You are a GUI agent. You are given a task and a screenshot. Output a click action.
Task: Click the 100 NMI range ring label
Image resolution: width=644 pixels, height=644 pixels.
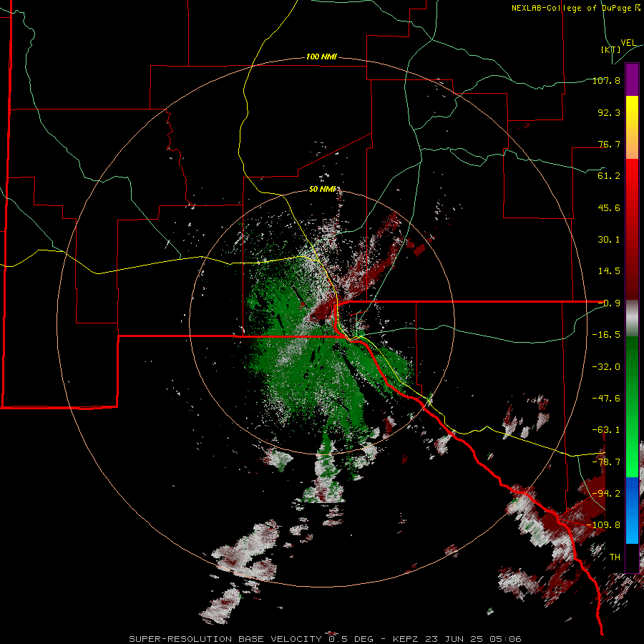click(321, 57)
